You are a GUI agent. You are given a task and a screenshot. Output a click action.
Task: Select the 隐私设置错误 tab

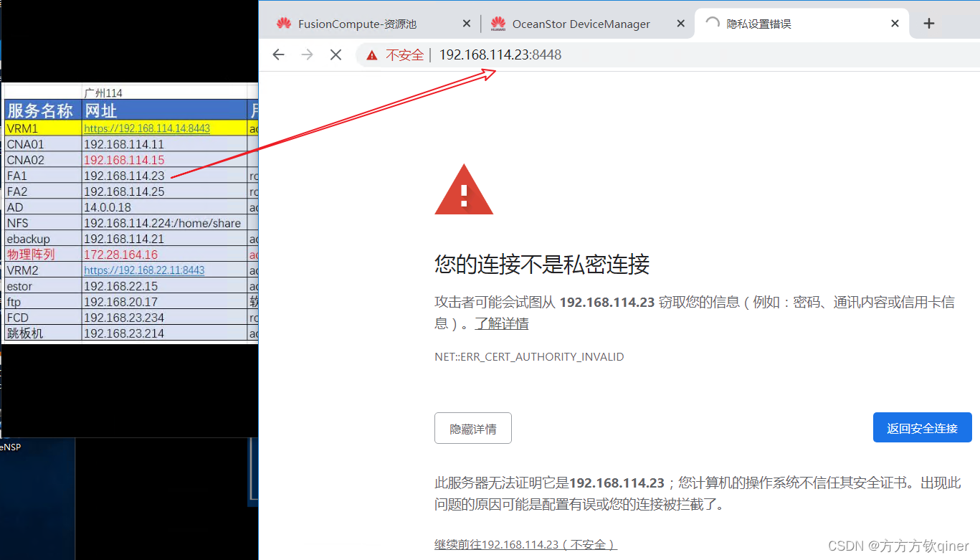click(801, 24)
